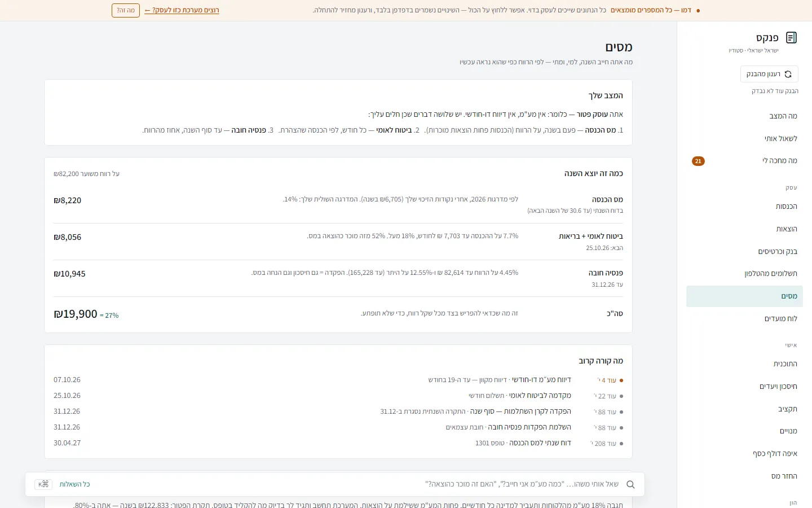Click the ⌘K shortcut badge
The image size is (812, 508).
click(x=43, y=484)
